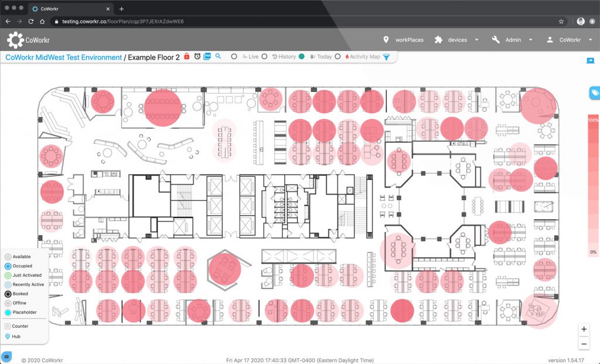Viewport: 600px width, 364px height.
Task: Zoom in the floor plan with plus
Action: [584, 329]
